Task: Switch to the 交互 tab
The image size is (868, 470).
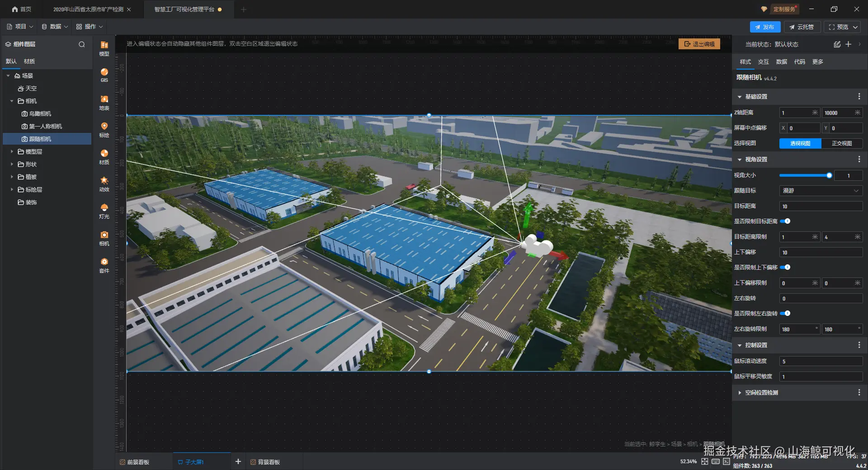Action: point(763,62)
